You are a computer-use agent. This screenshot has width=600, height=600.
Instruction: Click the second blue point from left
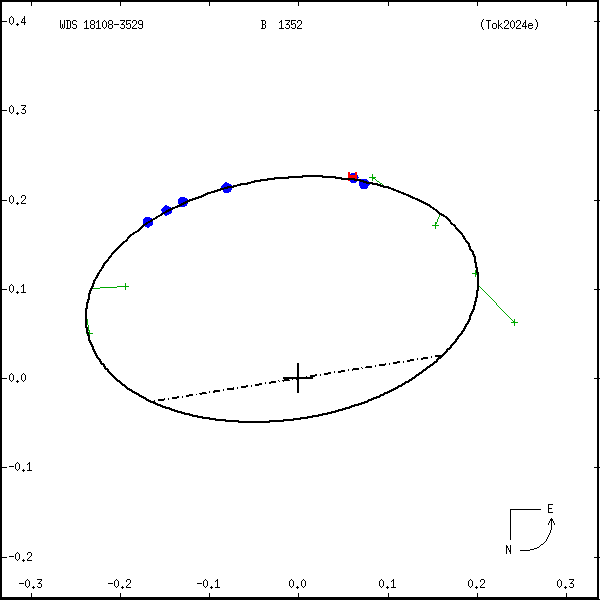point(167,210)
